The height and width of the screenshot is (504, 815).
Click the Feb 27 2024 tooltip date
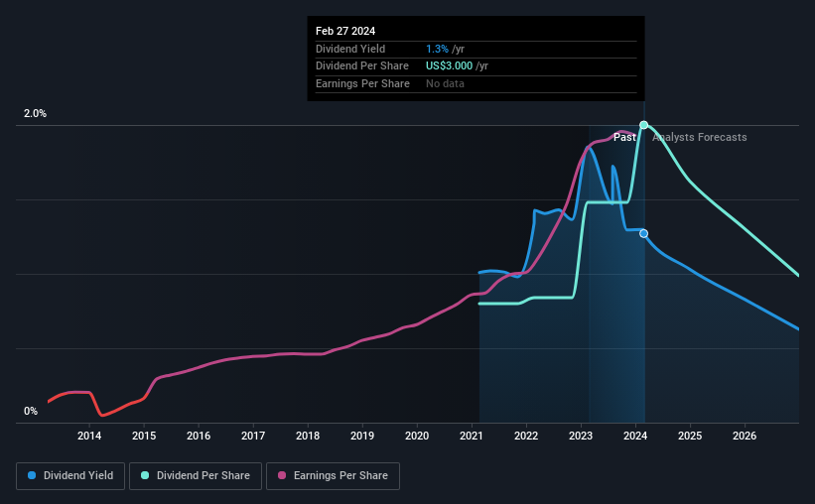[345, 31]
